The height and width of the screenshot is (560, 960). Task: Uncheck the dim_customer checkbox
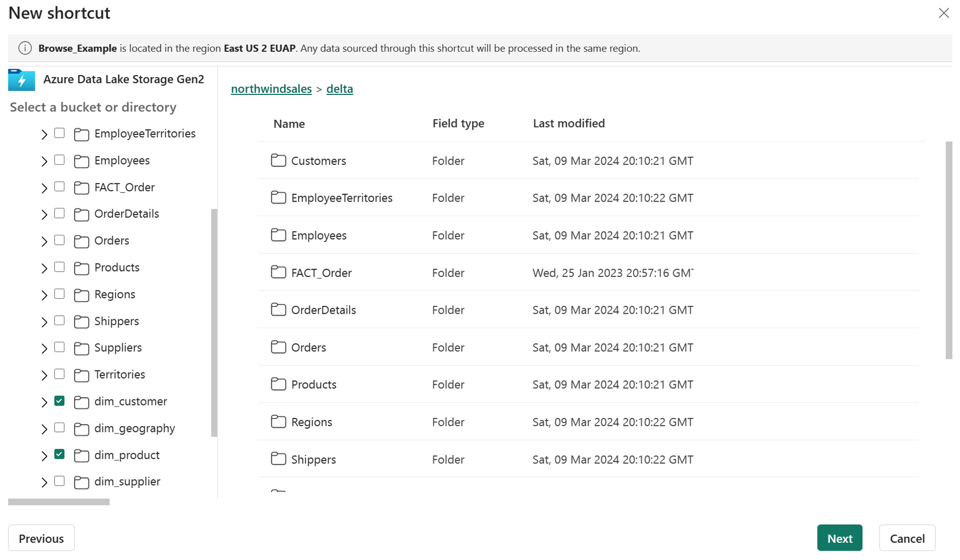pos(59,401)
